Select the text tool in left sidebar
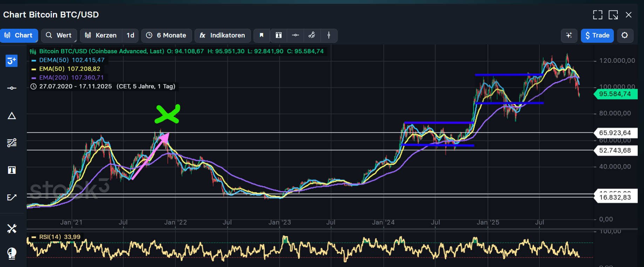 pyautogui.click(x=12, y=170)
